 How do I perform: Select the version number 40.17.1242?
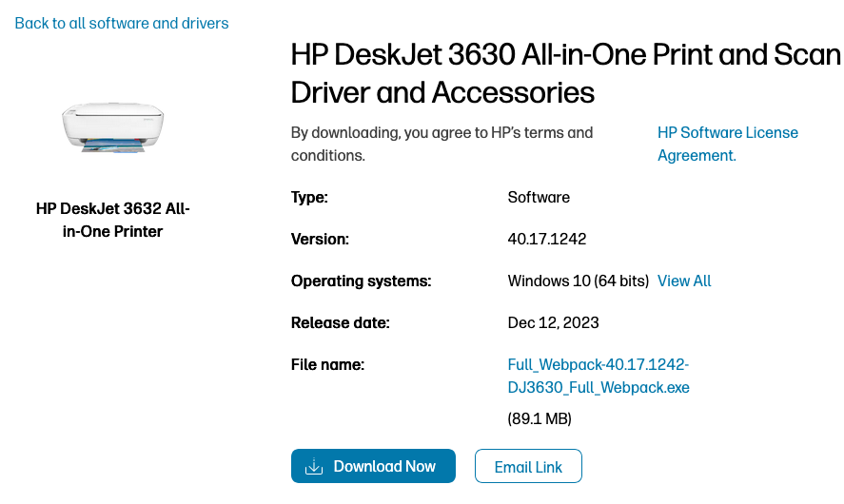point(547,239)
